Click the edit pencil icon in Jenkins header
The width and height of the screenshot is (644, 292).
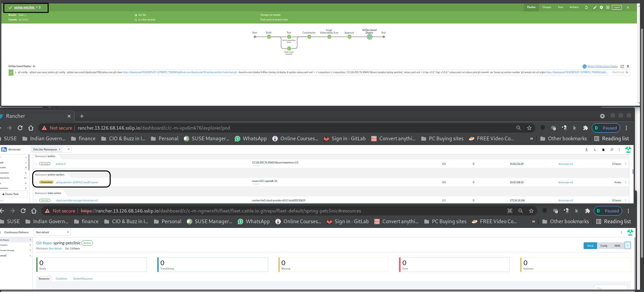[x=595, y=7]
